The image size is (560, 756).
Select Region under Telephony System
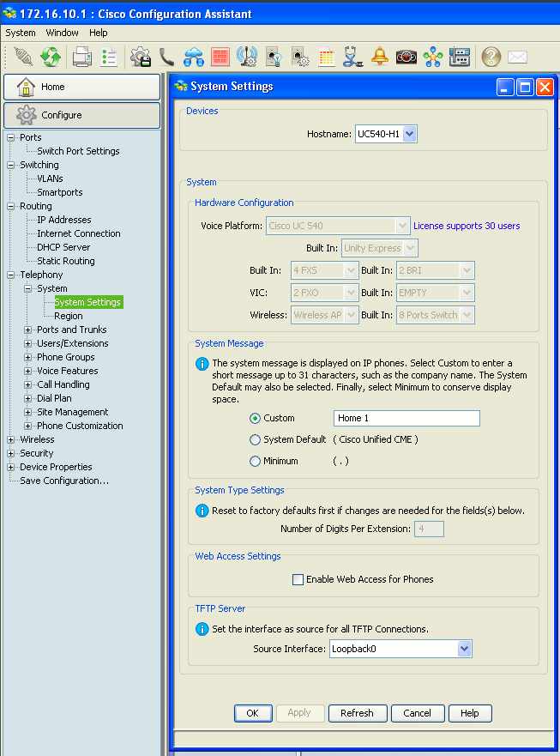click(x=69, y=317)
